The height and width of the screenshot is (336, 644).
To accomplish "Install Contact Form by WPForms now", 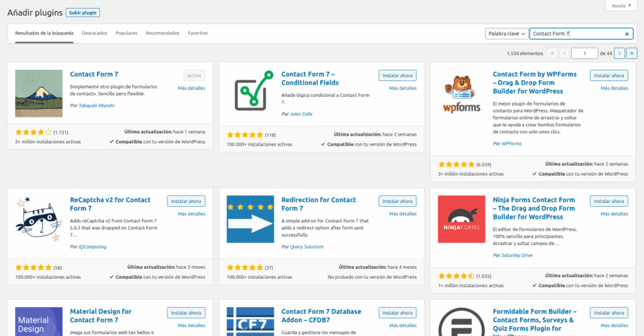I will pos(609,75).
